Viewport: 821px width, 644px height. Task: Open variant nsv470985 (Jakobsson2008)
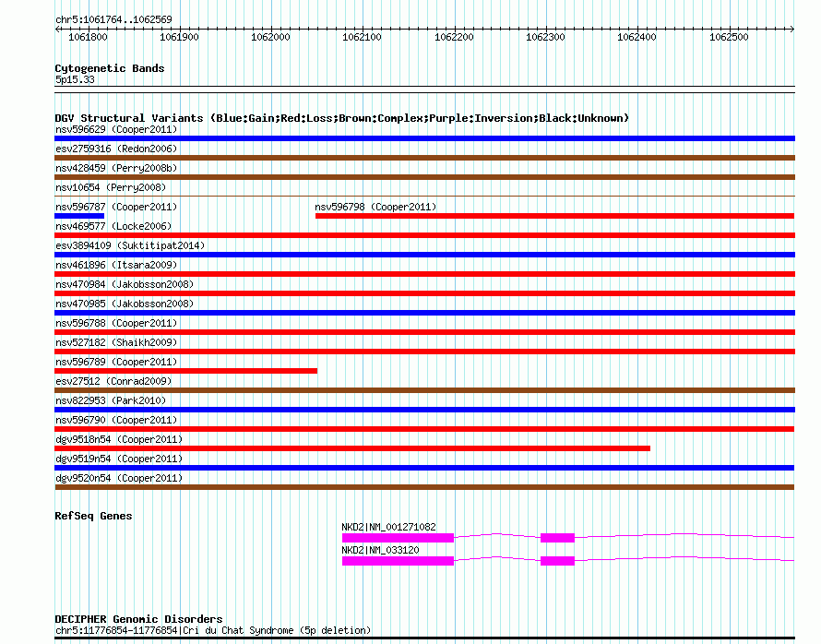pos(125,304)
